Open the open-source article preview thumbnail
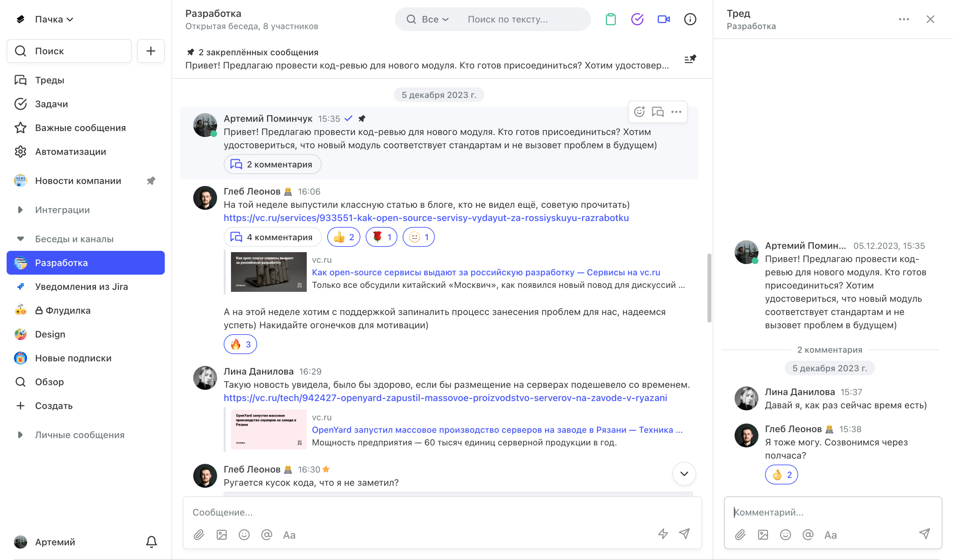Viewport: 953px width, 560px height. (x=269, y=272)
